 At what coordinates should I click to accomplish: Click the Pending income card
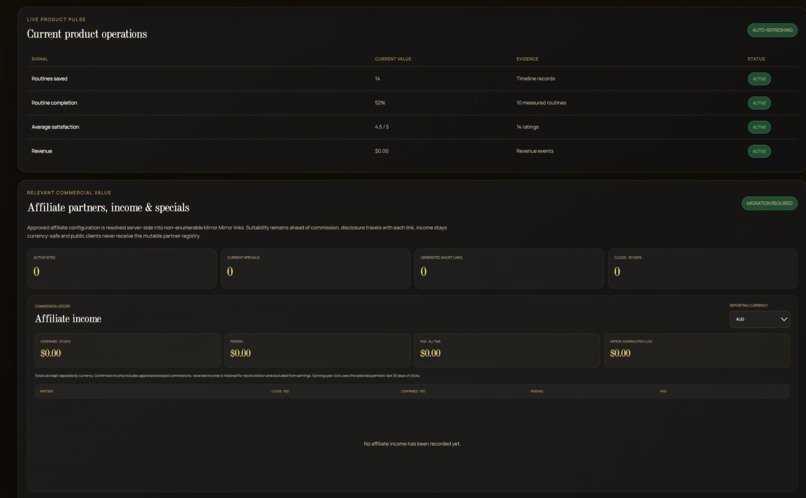[x=317, y=351]
